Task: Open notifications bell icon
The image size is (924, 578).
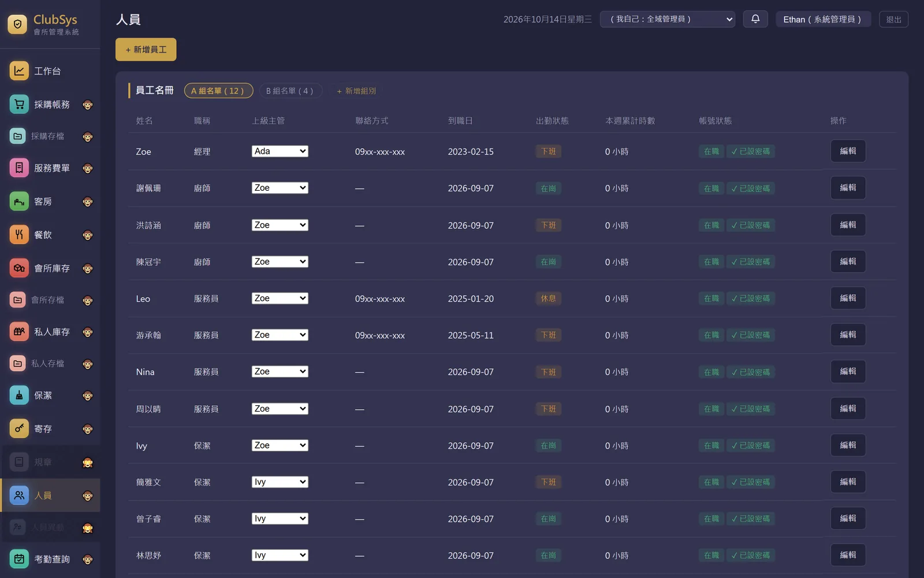Action: coord(755,19)
